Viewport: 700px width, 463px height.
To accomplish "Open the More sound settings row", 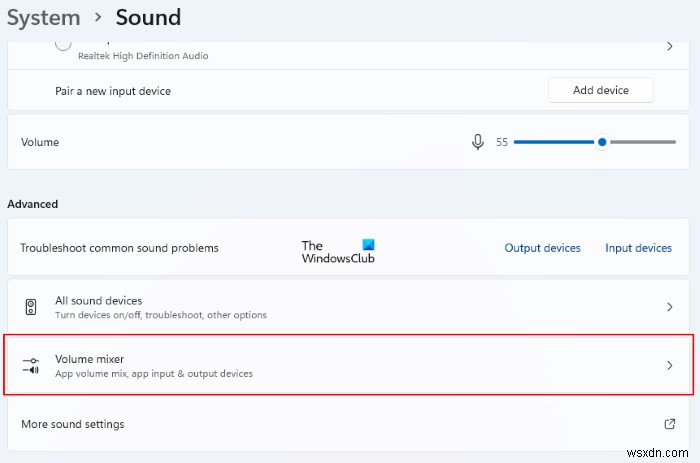I will 348,424.
